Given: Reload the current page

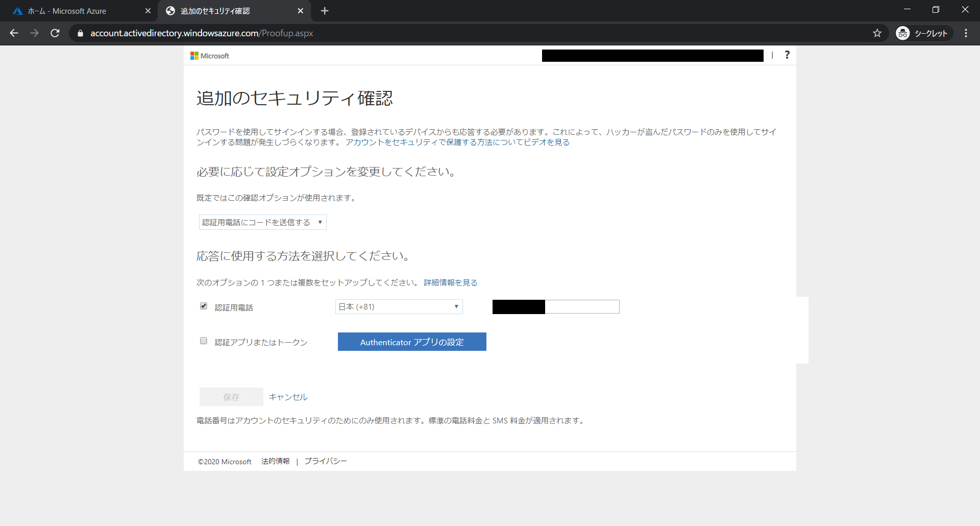Looking at the screenshot, I should click(x=55, y=33).
